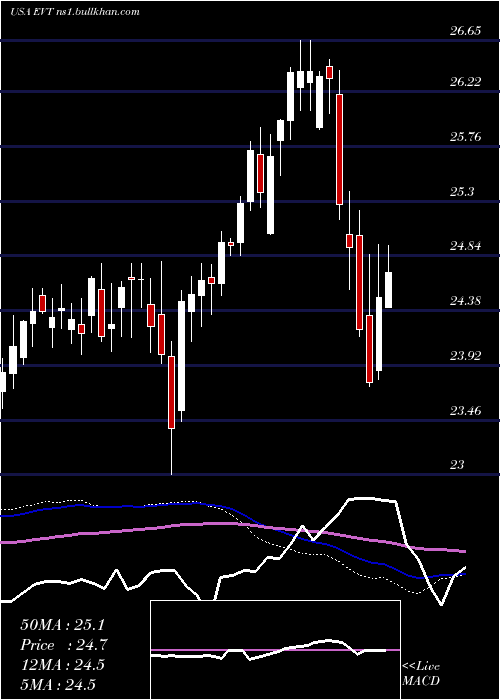Click the '12MA : 24.5' legend entry
The image size is (500, 700).
click(62, 665)
